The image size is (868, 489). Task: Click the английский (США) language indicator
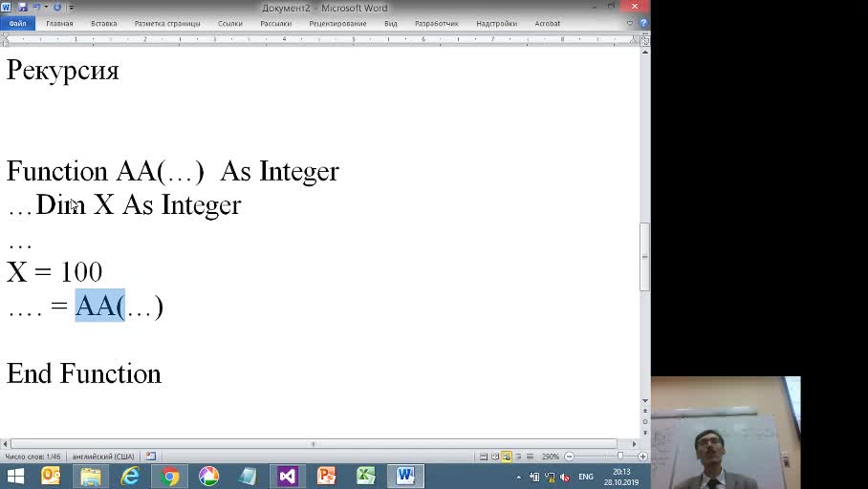103,457
